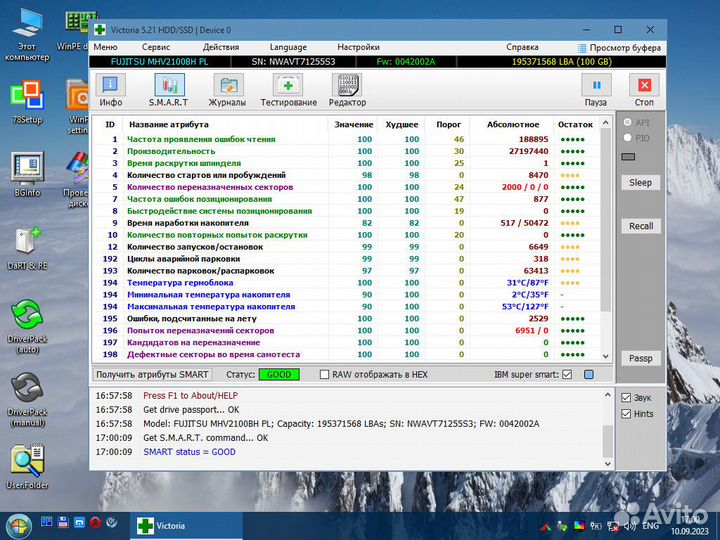The image size is (720, 540).
Task: Select the API radio button
Action: coord(627,123)
